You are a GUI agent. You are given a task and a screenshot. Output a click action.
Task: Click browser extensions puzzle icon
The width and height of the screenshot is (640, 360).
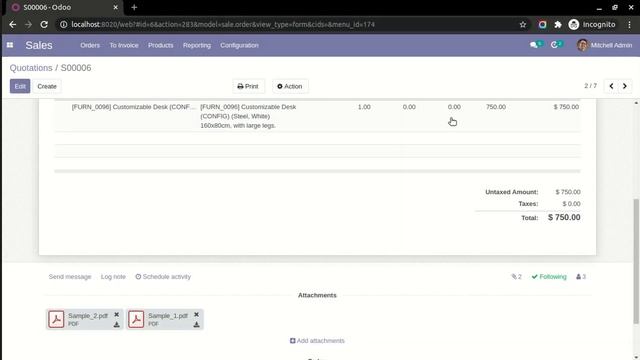(x=558, y=24)
